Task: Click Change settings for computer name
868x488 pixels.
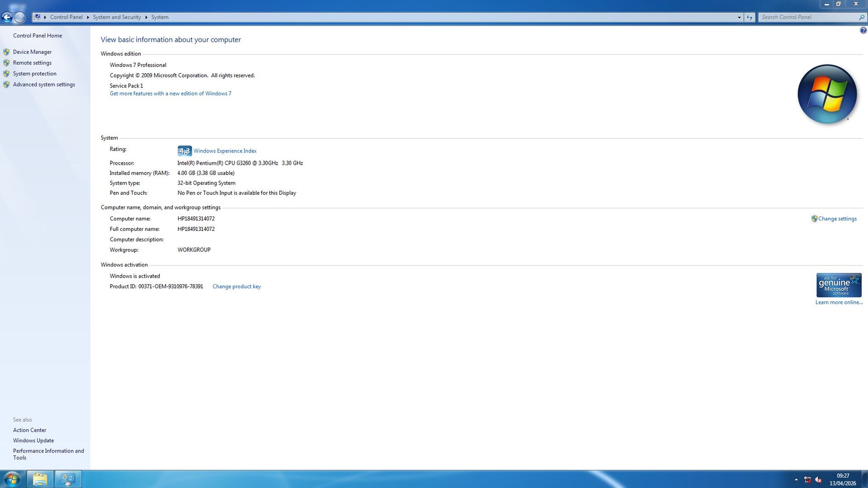Action: (x=837, y=219)
